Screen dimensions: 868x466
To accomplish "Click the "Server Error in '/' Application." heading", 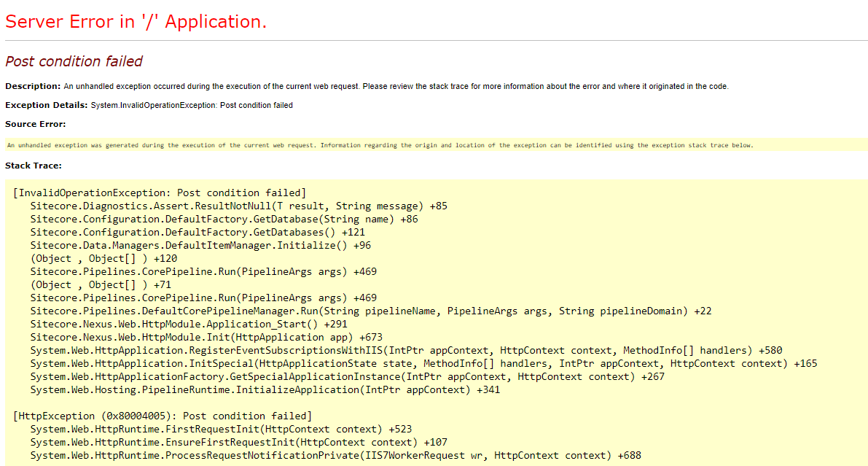I will 136,22.
